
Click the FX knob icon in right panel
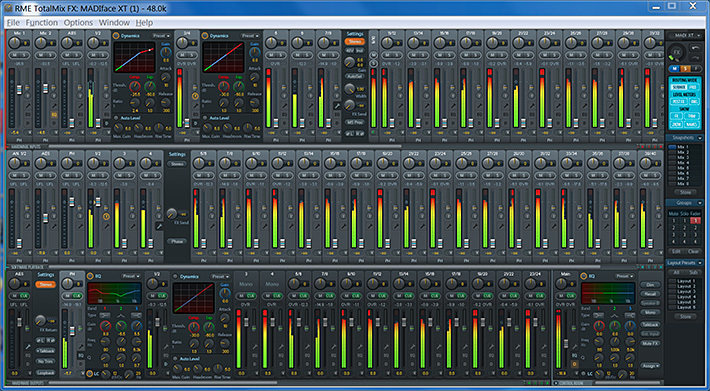677,52
